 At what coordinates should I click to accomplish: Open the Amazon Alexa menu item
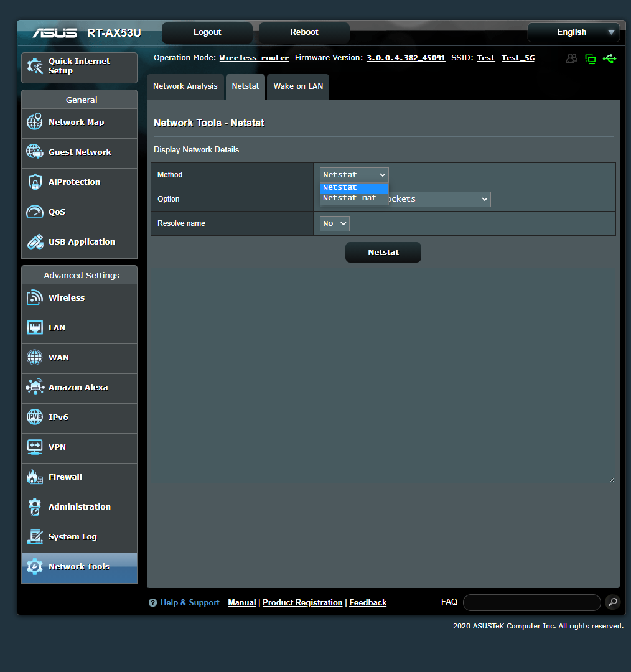coord(79,388)
